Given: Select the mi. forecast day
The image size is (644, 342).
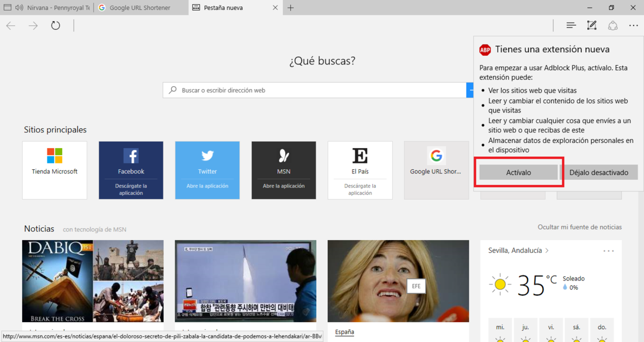Looking at the screenshot, I should point(500,330).
